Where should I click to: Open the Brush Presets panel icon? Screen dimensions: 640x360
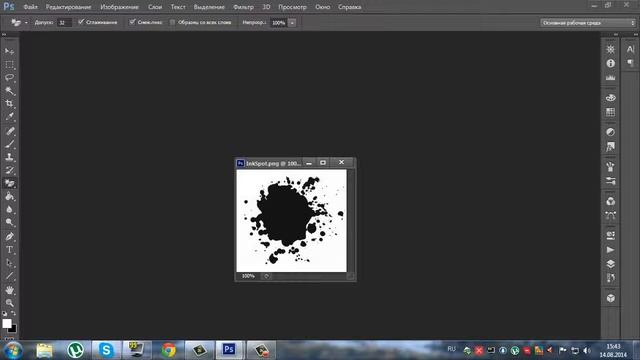[x=611, y=181]
